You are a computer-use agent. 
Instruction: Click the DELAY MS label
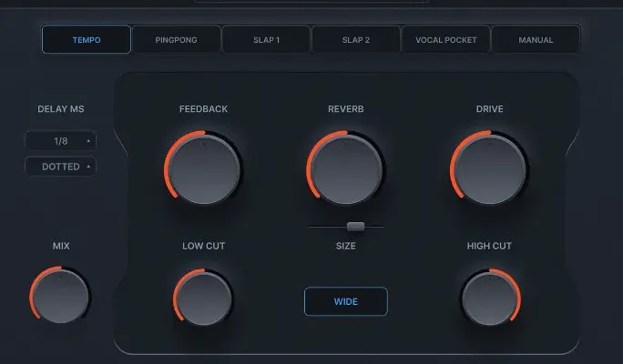point(60,109)
